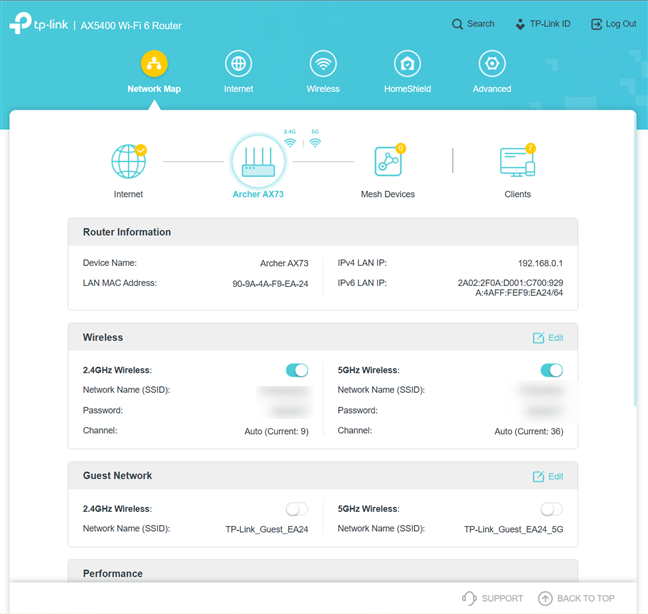Click the BACK TO TOP link text
Screen dimensions: 648x614
coord(586,598)
